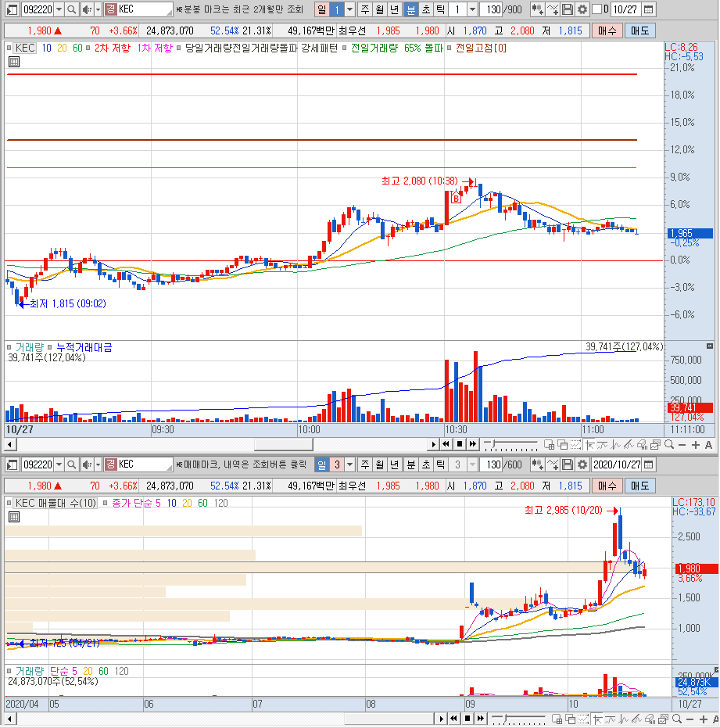
Task: Open top chart's gear settings icon
Action: point(582,9)
